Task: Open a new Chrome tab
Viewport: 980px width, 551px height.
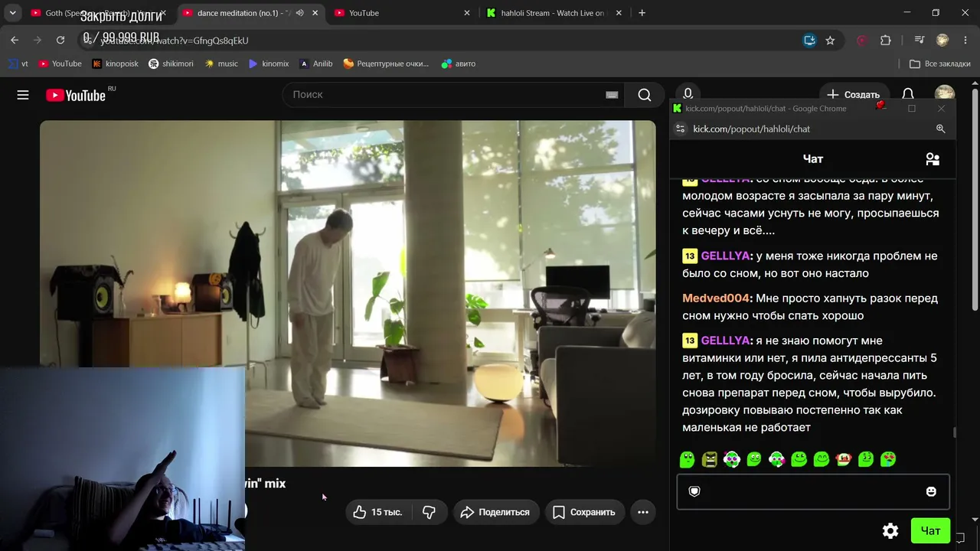Action: [x=642, y=13]
